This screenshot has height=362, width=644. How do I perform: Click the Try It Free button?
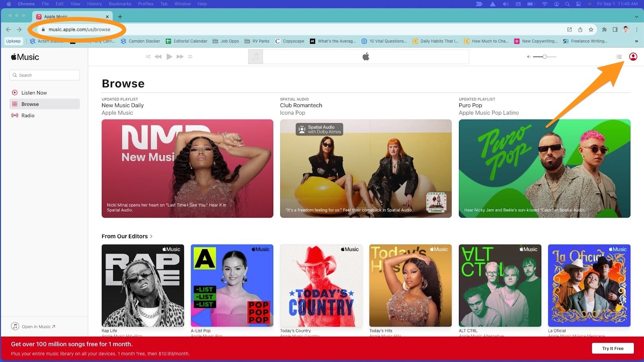(613, 348)
